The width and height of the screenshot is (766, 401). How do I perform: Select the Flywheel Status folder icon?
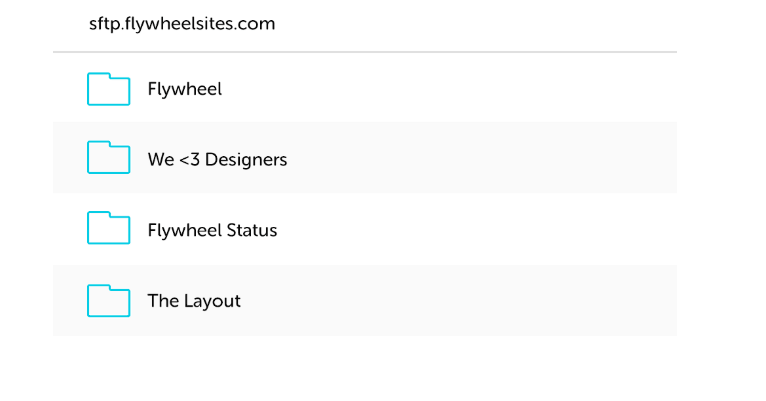[x=108, y=228]
